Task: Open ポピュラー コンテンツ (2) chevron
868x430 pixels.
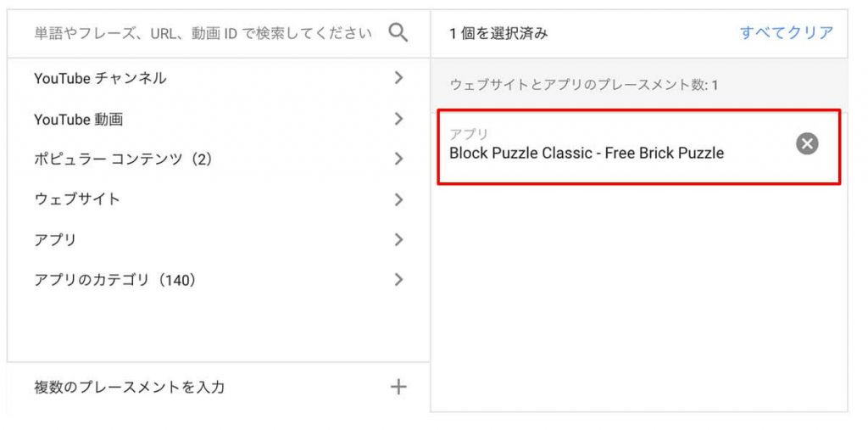Action: click(x=398, y=159)
